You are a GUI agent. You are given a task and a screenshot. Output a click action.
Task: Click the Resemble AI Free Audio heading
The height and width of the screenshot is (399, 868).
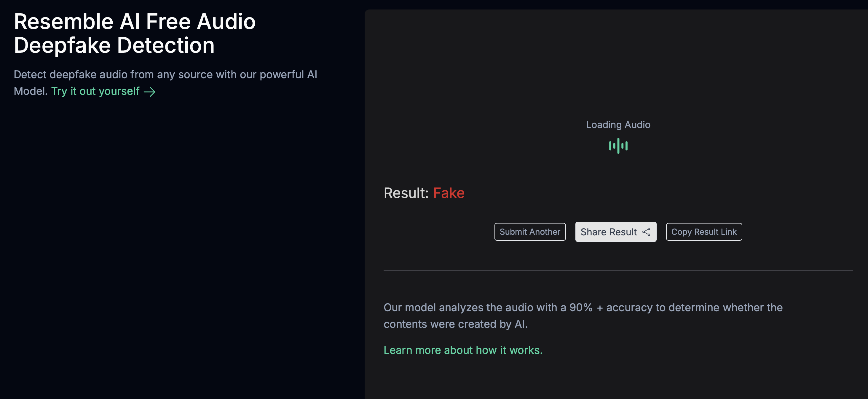135,22
